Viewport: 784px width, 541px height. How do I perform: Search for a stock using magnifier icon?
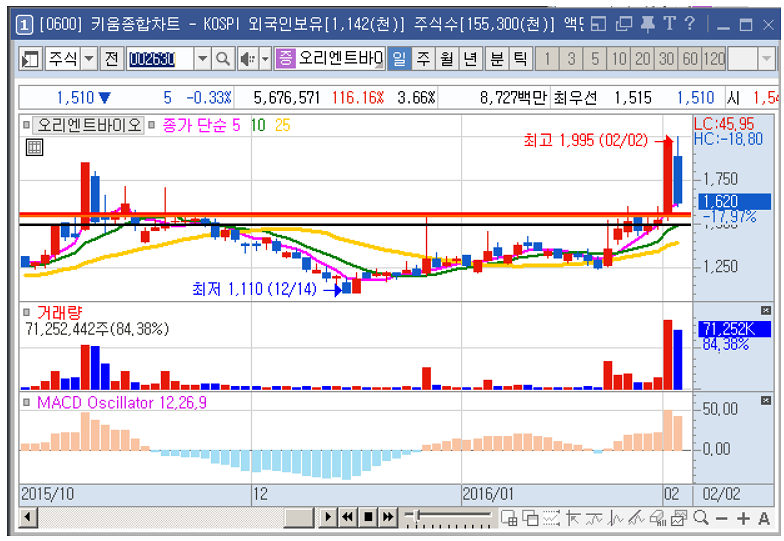222,59
